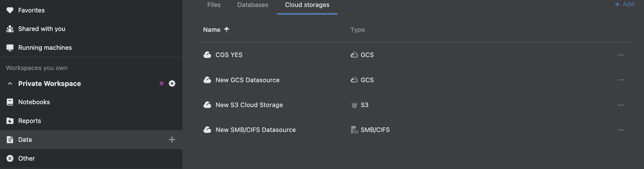Click the cloud icon beside CGS YES
This screenshot has height=169, width=644.
point(207,55)
